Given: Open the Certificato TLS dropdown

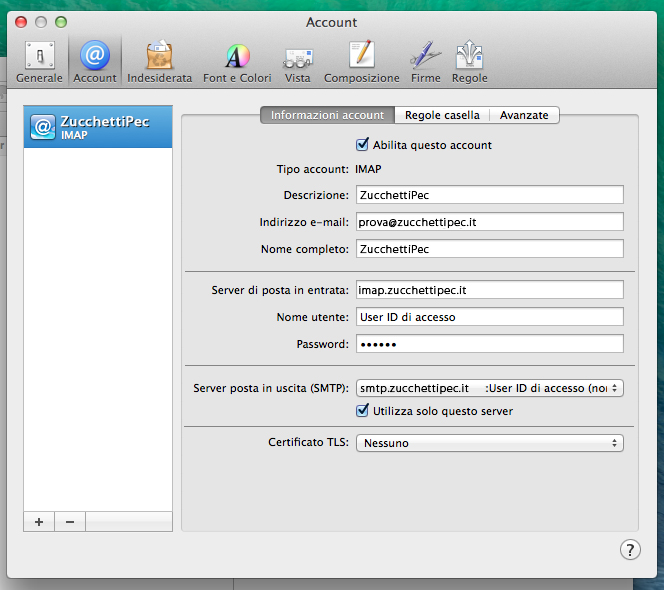Looking at the screenshot, I should (490, 443).
